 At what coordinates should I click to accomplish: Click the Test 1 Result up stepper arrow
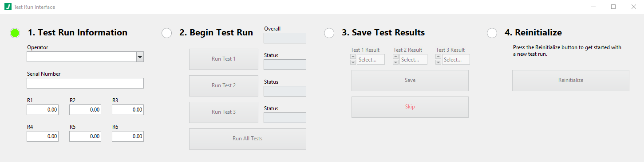pos(353,57)
